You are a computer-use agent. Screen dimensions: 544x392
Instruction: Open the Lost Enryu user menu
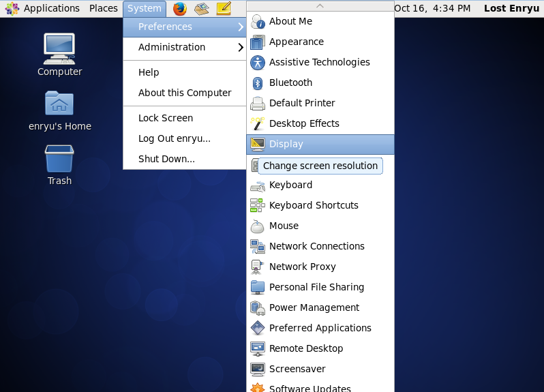click(x=511, y=8)
